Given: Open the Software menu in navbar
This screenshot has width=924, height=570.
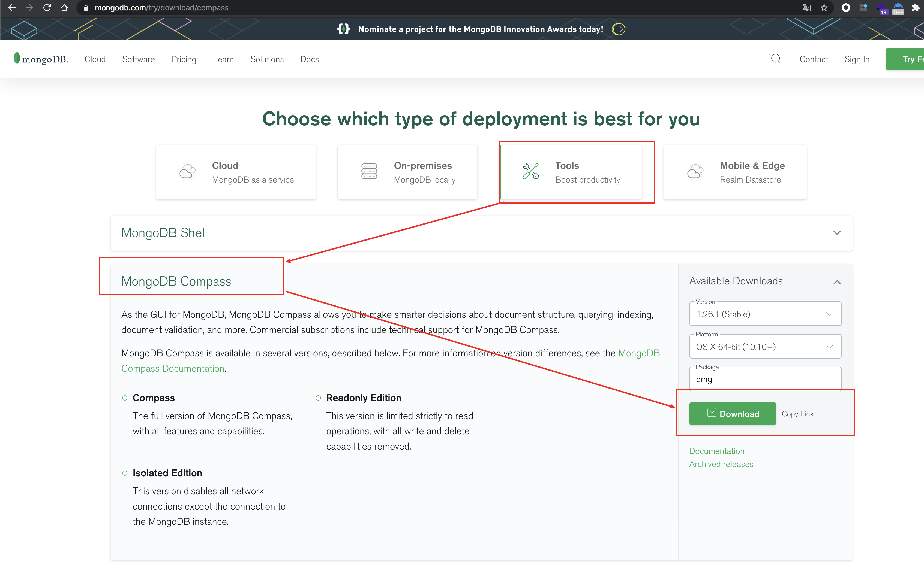Looking at the screenshot, I should point(138,59).
